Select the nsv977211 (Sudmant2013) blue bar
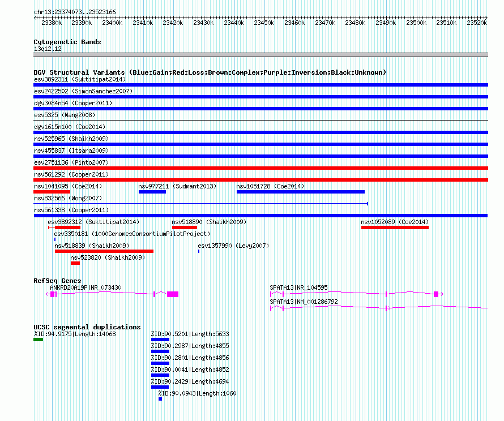 click(152, 192)
